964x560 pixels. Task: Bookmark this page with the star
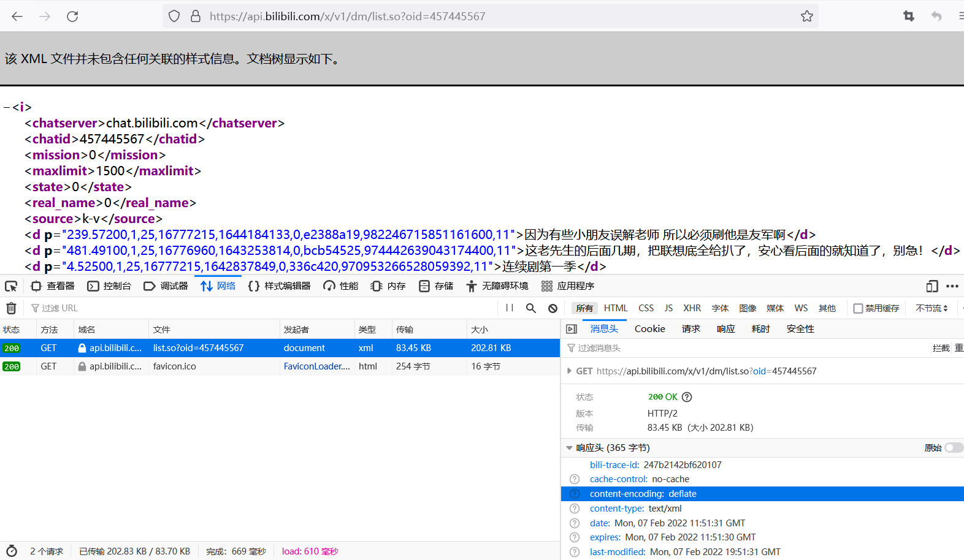point(807,17)
